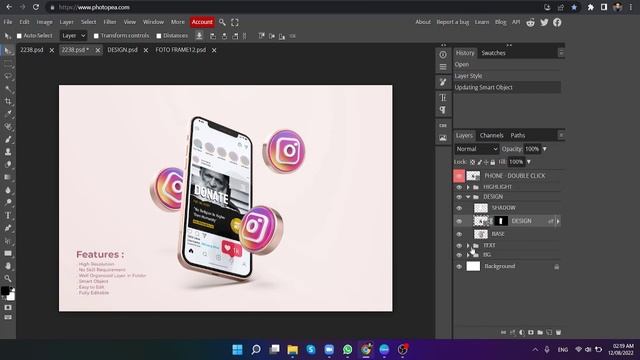Viewport: 640px width, 360px height.
Task: Expand the HIGHLIGHT folder
Action: (468, 187)
